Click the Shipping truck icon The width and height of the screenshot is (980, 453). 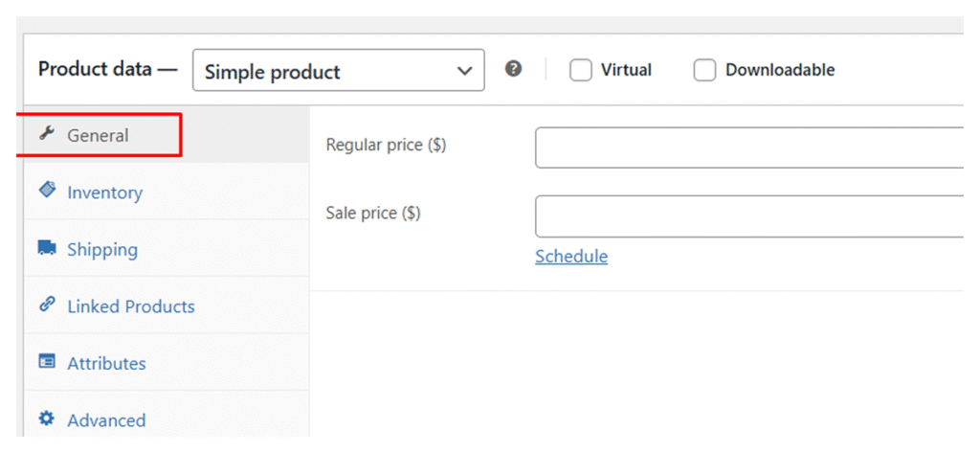[46, 248]
